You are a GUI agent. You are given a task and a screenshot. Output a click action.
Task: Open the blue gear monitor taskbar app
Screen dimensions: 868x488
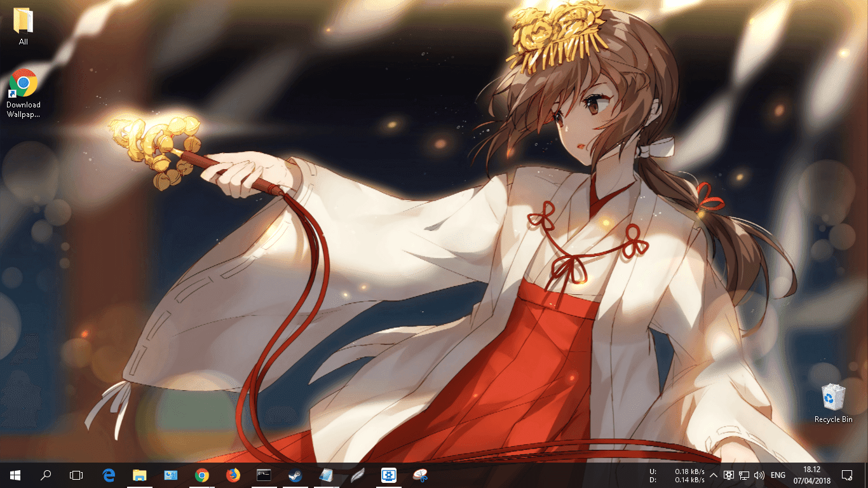click(x=389, y=475)
